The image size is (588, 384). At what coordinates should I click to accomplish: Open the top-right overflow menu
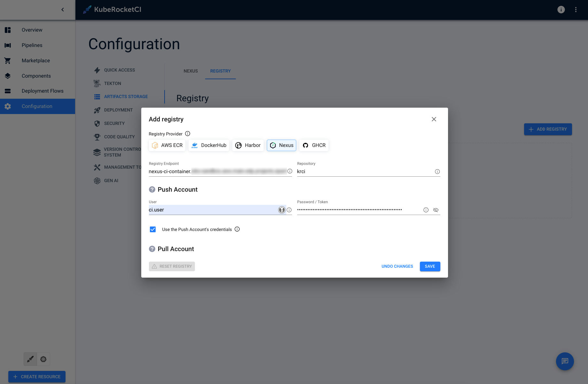click(576, 10)
